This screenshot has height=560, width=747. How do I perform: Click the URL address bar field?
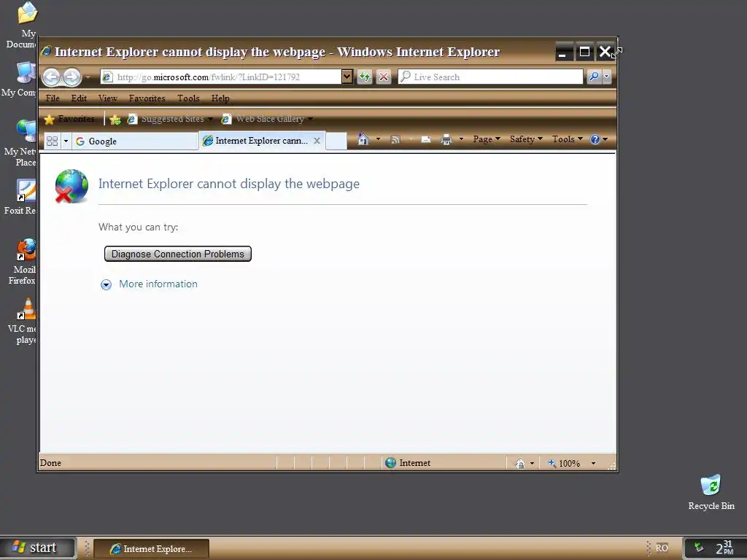221,77
